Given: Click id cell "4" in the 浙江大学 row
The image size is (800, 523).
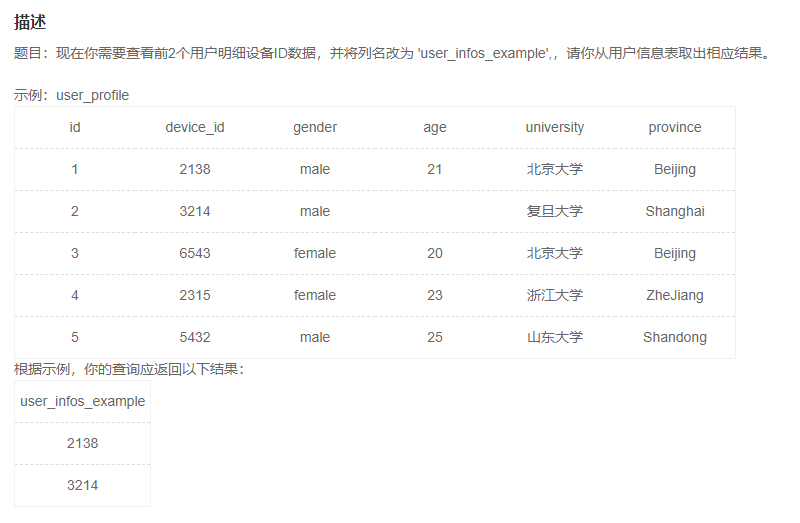Looking at the screenshot, I should tap(75, 295).
